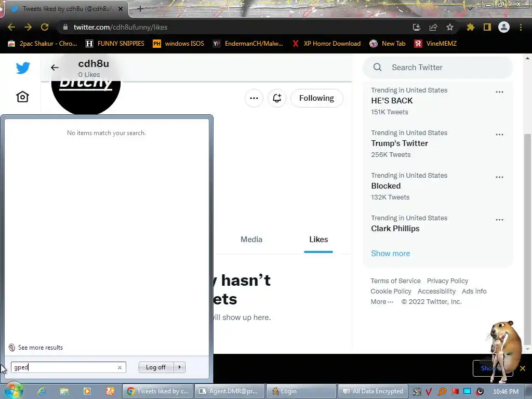Viewport: 532px width, 399px height.
Task: Open XP Horror Download bookmark
Action: 326,44
